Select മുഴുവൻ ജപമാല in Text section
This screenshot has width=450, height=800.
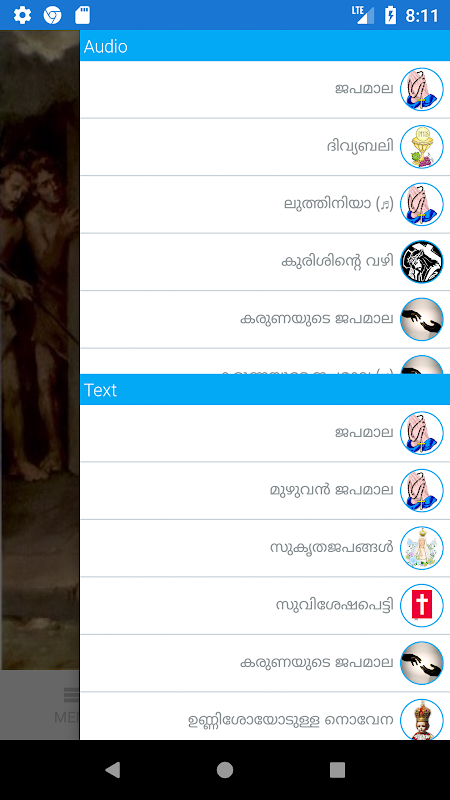[x=265, y=490]
